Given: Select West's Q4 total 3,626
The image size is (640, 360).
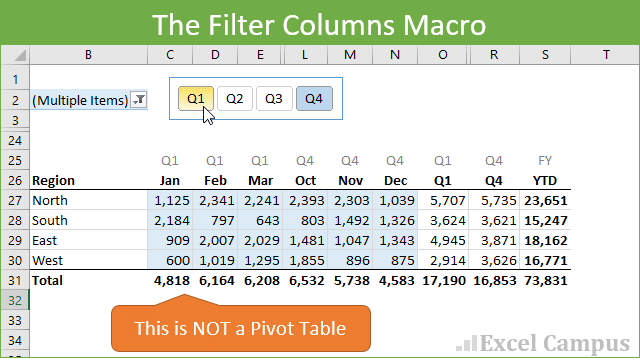Looking at the screenshot, I should coord(494,260).
